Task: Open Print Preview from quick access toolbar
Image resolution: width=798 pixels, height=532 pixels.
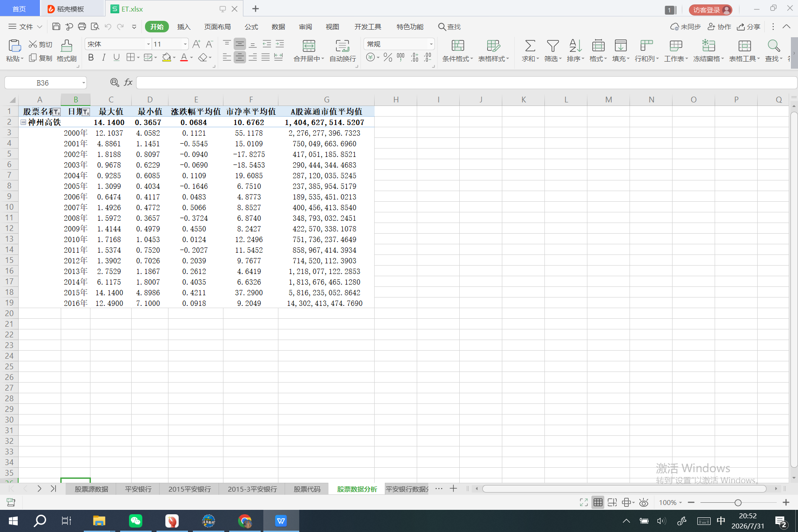Action: [x=95, y=27]
